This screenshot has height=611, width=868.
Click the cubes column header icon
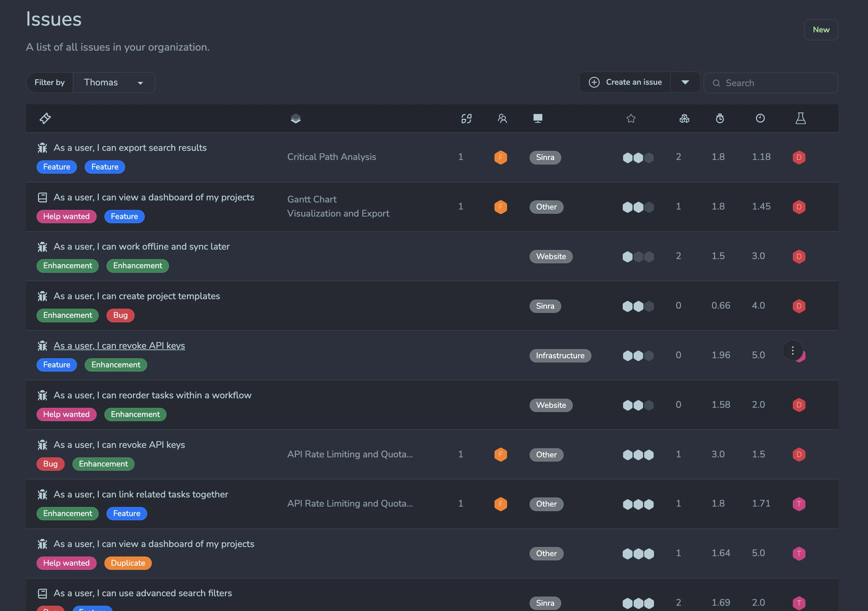pos(684,118)
